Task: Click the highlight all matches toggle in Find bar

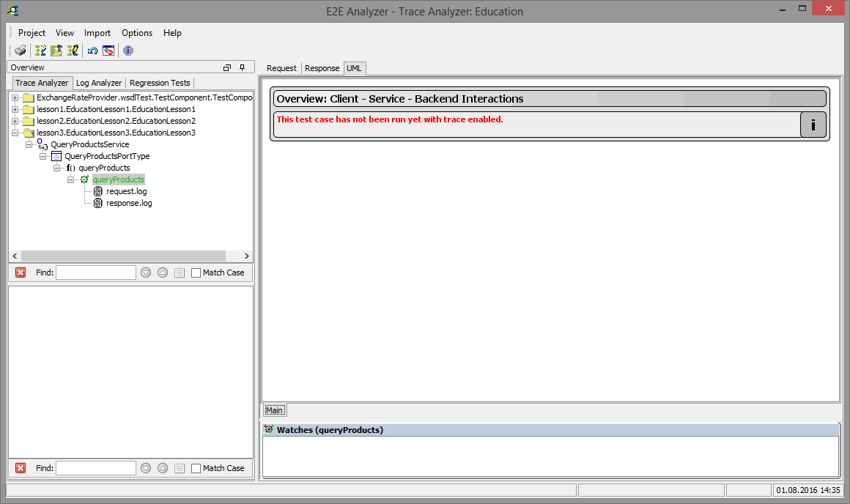Action: (179, 272)
